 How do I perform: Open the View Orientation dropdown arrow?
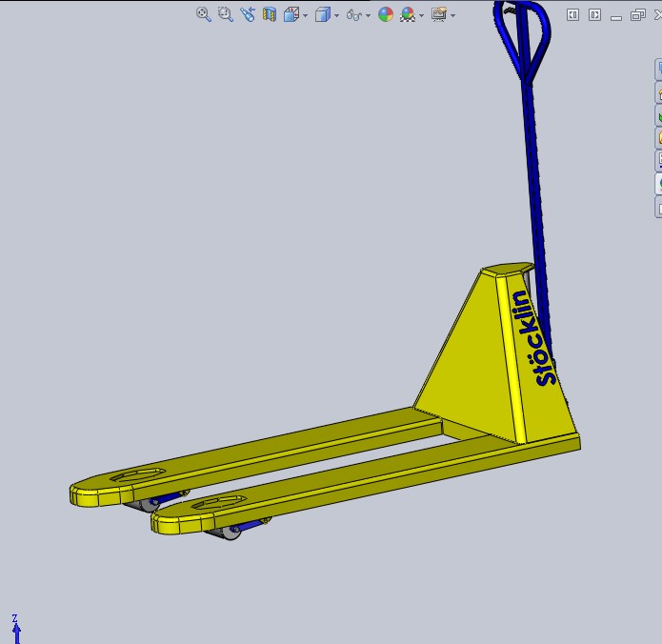pos(305,15)
